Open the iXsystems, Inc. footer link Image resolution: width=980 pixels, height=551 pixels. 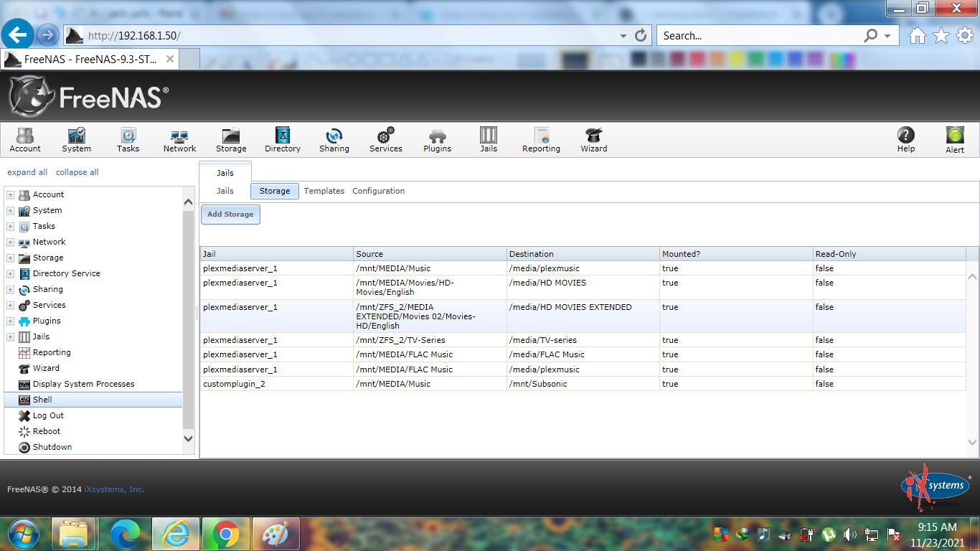click(114, 489)
